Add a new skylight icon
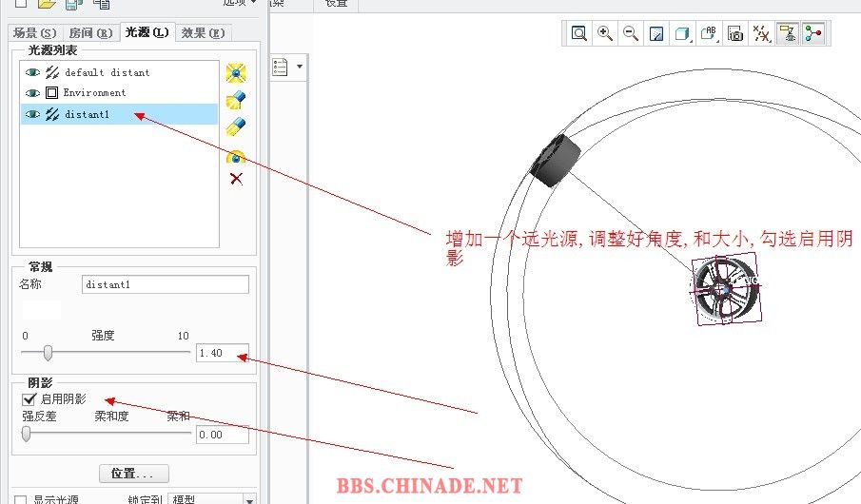This screenshot has height=504, width=861. [x=236, y=157]
